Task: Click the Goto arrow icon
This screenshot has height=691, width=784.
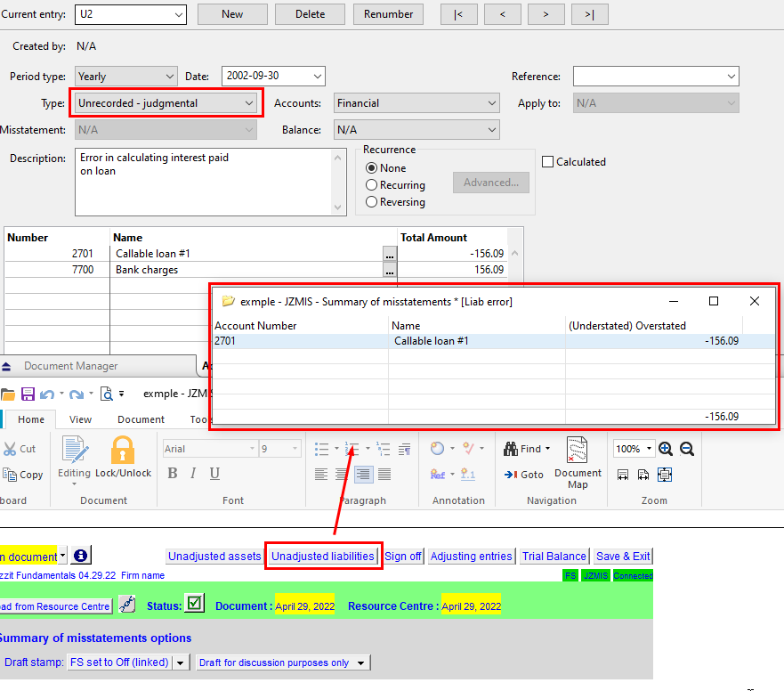Action: tap(511, 475)
